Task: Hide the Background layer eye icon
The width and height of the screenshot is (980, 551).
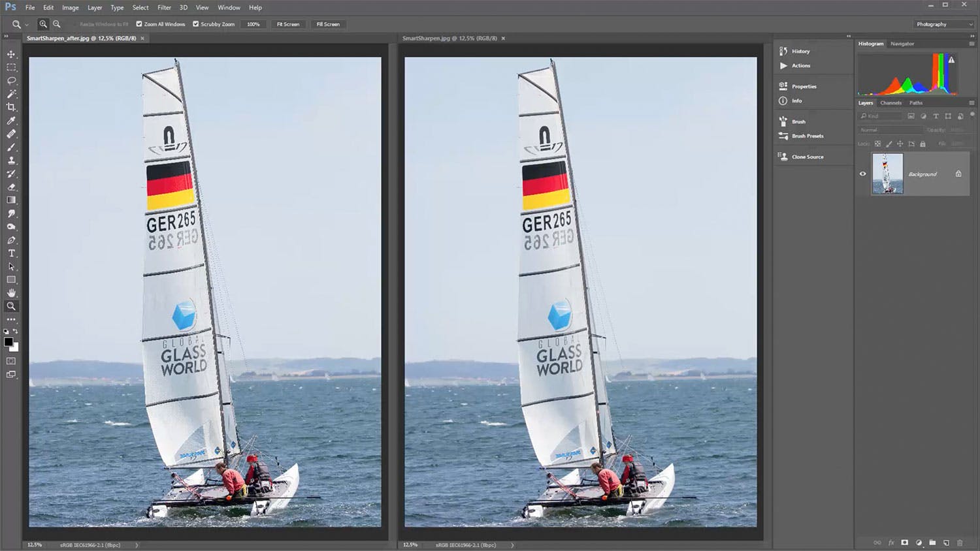Action: click(x=862, y=174)
